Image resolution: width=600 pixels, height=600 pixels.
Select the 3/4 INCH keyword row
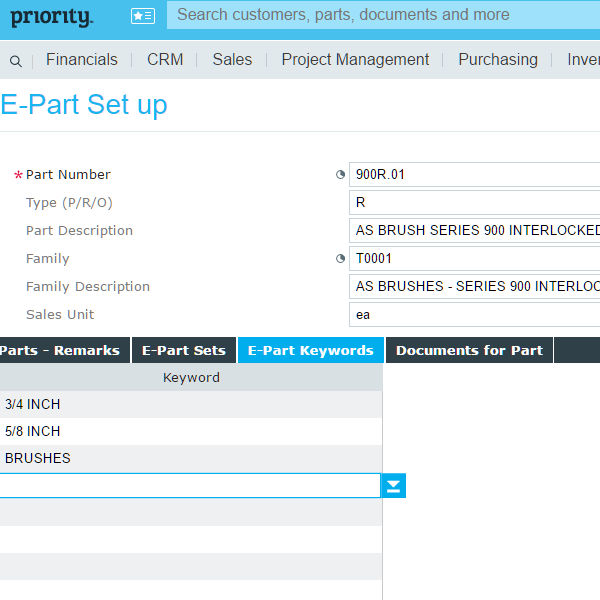190,404
